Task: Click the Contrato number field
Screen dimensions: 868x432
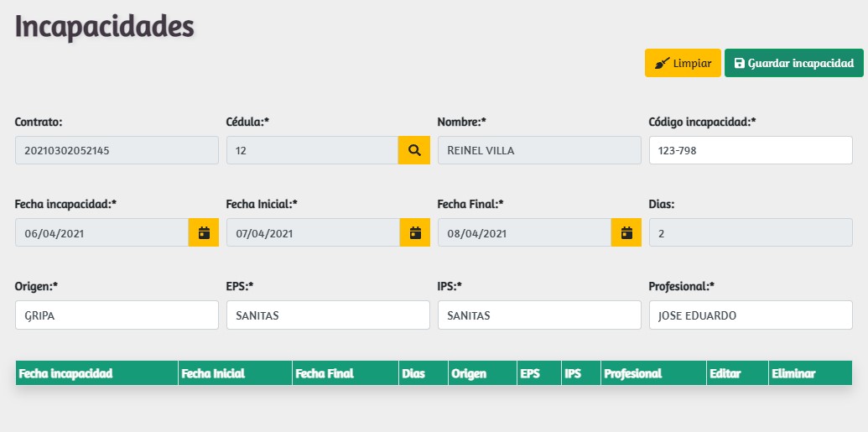Action: click(117, 150)
